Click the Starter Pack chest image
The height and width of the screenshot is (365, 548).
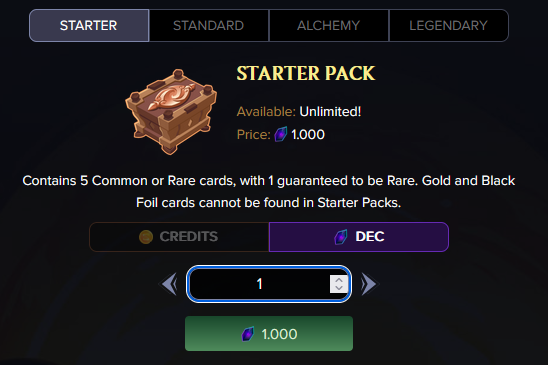point(171,111)
